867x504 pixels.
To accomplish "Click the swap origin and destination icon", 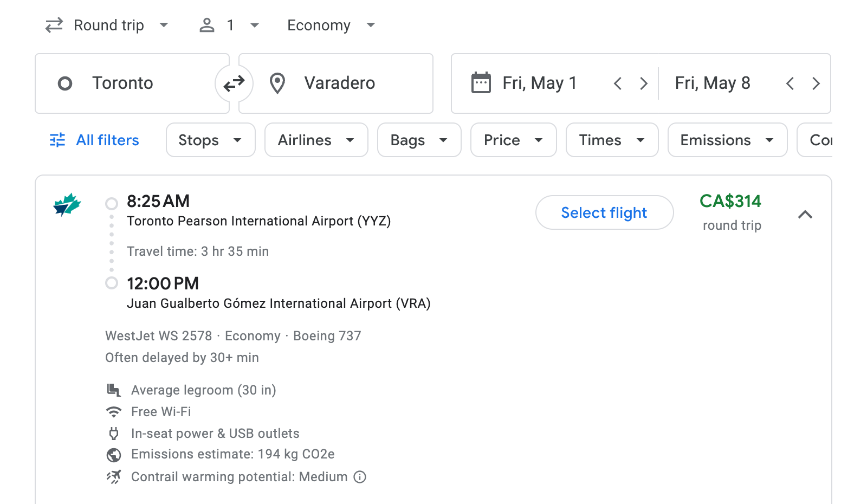I will click(x=234, y=83).
